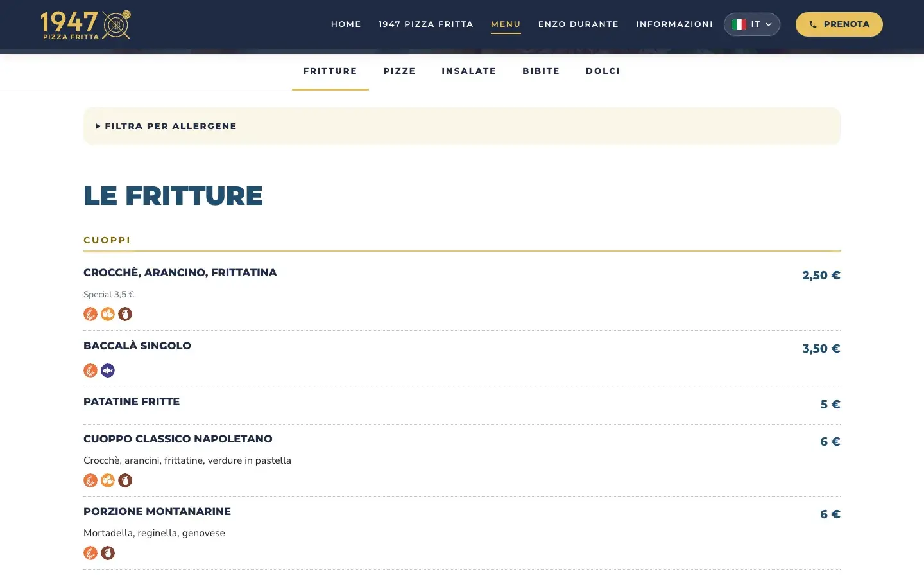Go to the Bibite tab
924x578 pixels.
pos(541,71)
